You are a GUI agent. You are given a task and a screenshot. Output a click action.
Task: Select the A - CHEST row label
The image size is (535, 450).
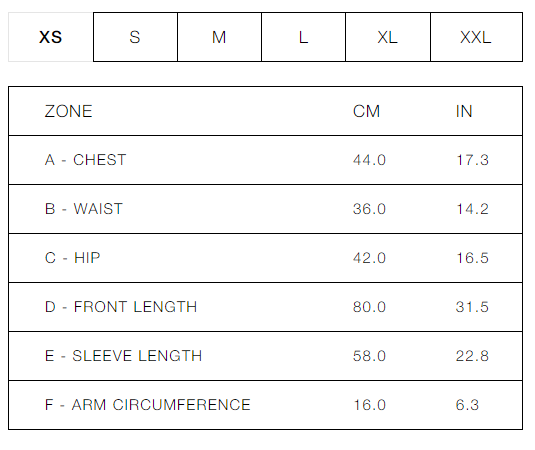85,160
